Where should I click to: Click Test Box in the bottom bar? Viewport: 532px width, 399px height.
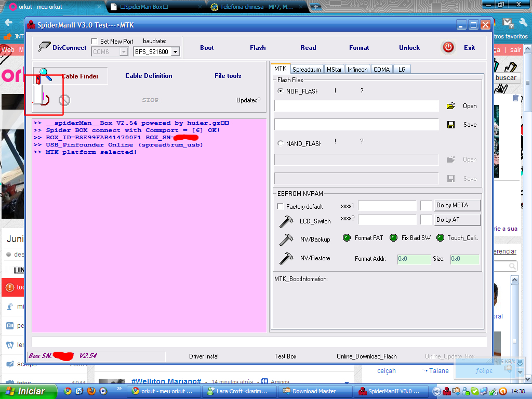pos(285,356)
